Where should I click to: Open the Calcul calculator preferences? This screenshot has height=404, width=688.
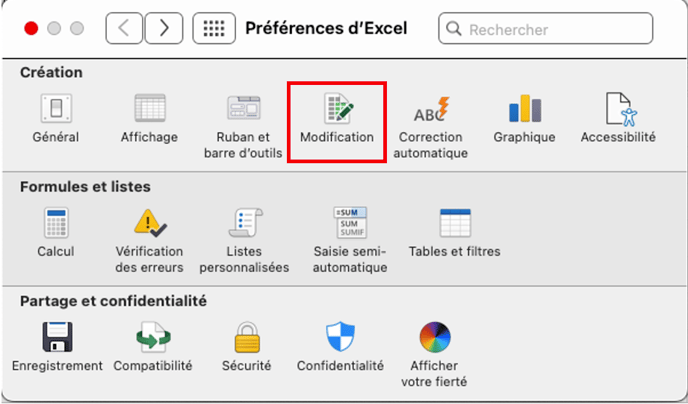(x=54, y=222)
